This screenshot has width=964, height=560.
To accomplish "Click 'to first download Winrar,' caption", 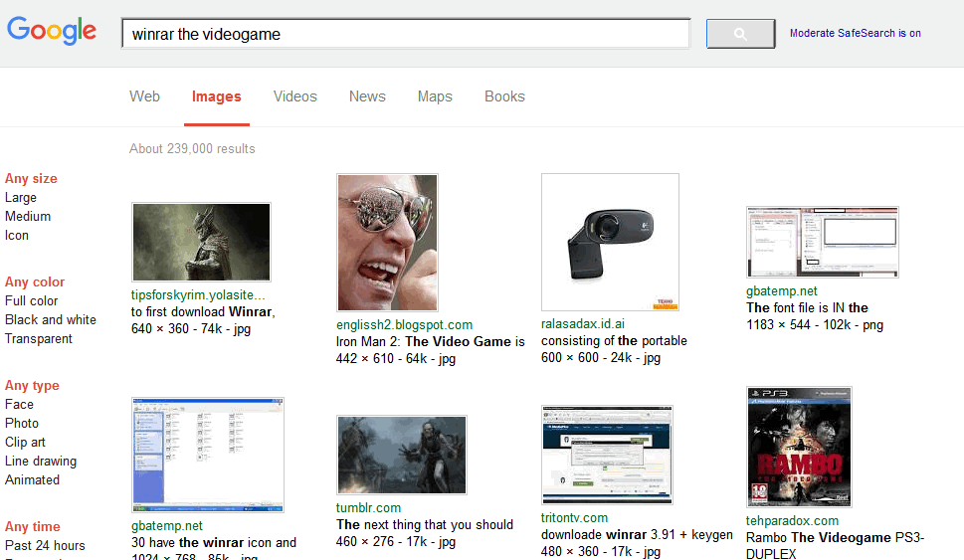I will (203, 312).
